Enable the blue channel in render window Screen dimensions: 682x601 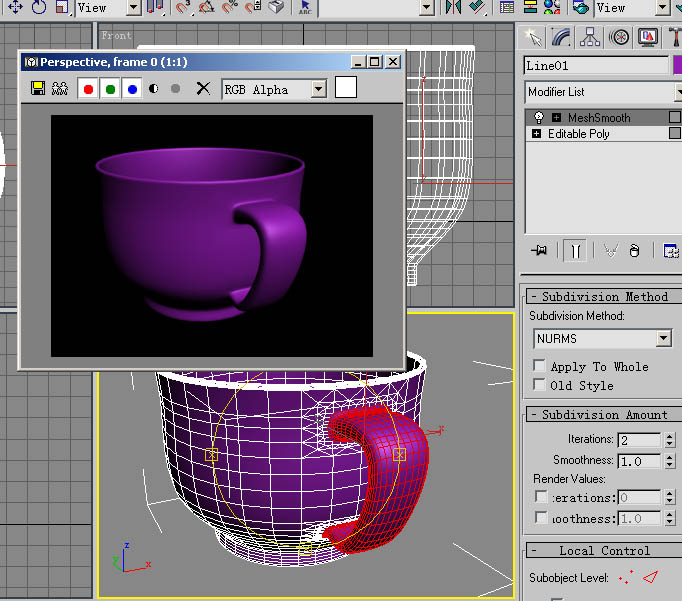click(133, 89)
